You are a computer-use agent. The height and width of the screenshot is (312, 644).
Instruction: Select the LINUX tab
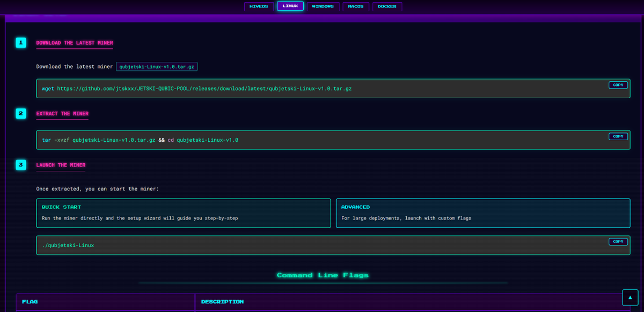tap(290, 6)
